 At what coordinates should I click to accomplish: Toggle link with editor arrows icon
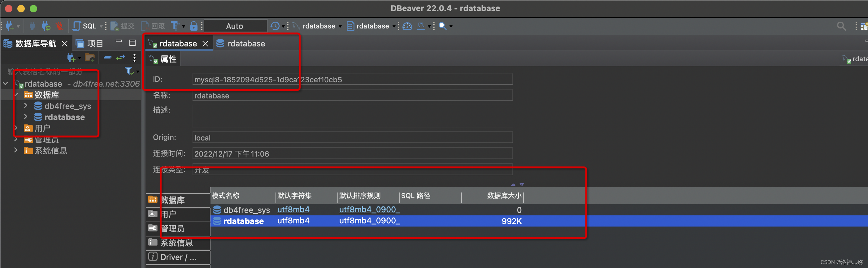pyautogui.click(x=121, y=58)
